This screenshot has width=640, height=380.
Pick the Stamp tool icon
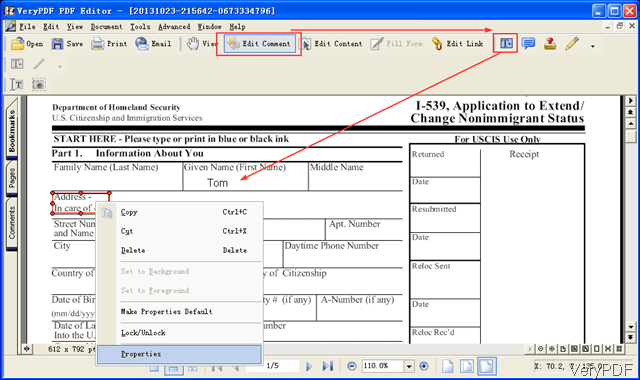(x=550, y=43)
